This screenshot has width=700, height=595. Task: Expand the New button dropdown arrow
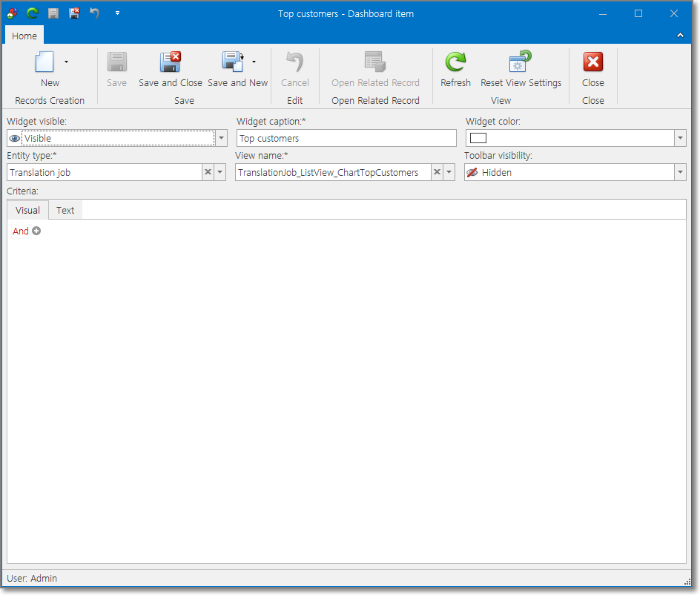point(67,62)
